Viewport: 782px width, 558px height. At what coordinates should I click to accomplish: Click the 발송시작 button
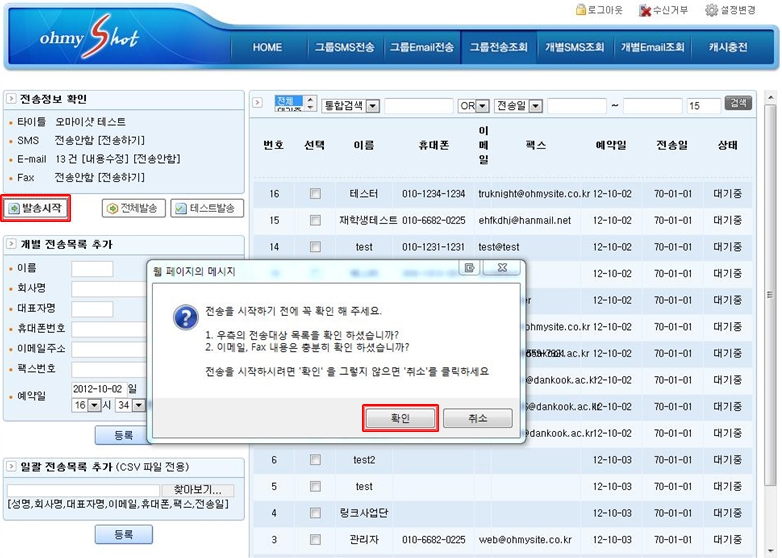[36, 208]
